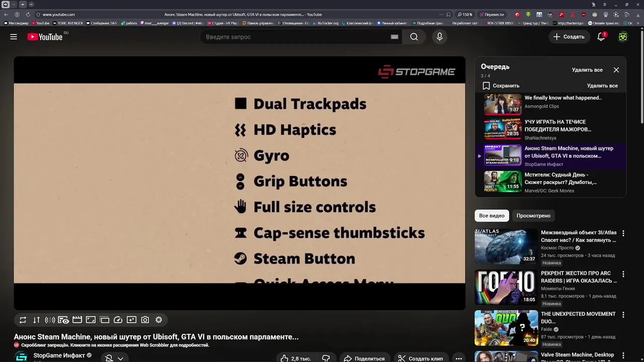The height and width of the screenshot is (362, 644).
Task: Dislike the video with thumbs-down button
Action: coord(326,358)
